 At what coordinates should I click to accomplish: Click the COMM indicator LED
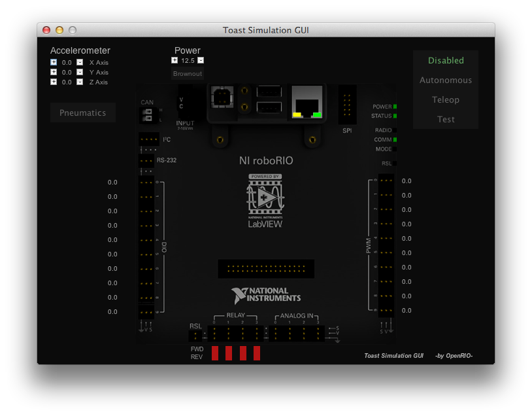[395, 139]
